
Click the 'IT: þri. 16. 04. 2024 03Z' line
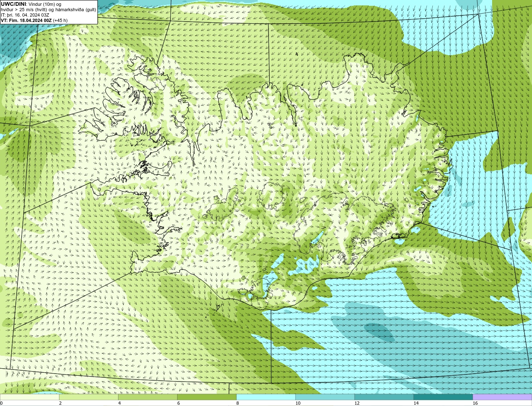click(25, 15)
